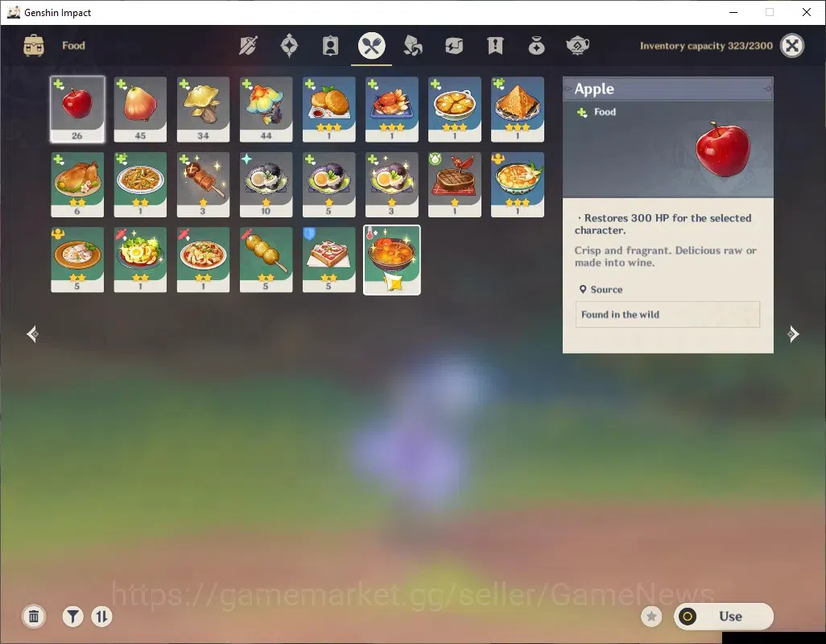The image size is (826, 644).
Task: Open the Precious Items pouch tab
Action: coord(536,46)
